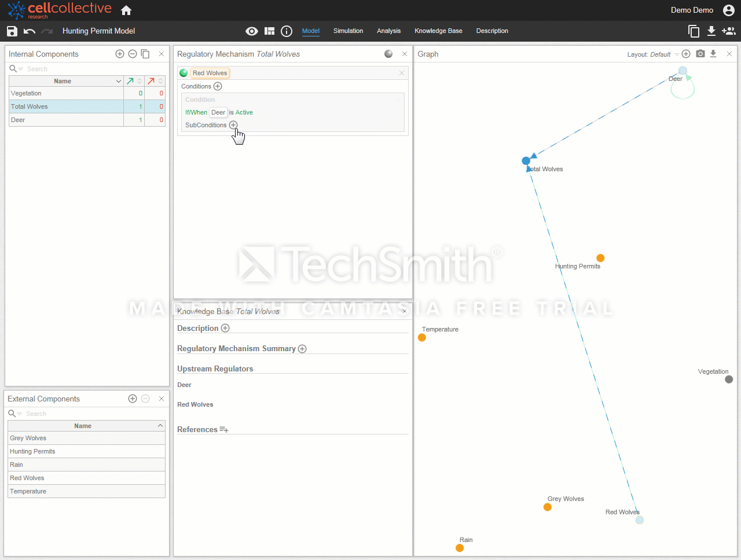741x560 pixels.
Task: Add a Description in Knowledge Base
Action: [225, 328]
